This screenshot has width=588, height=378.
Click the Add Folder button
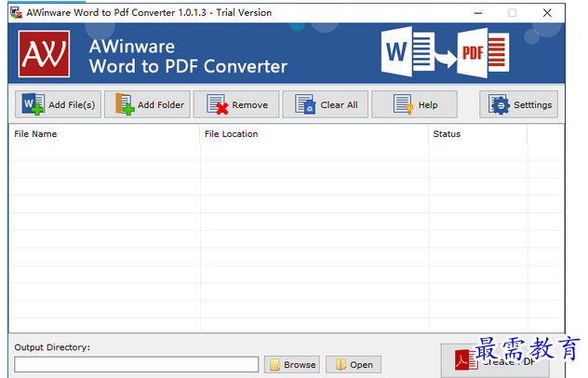[x=147, y=104]
